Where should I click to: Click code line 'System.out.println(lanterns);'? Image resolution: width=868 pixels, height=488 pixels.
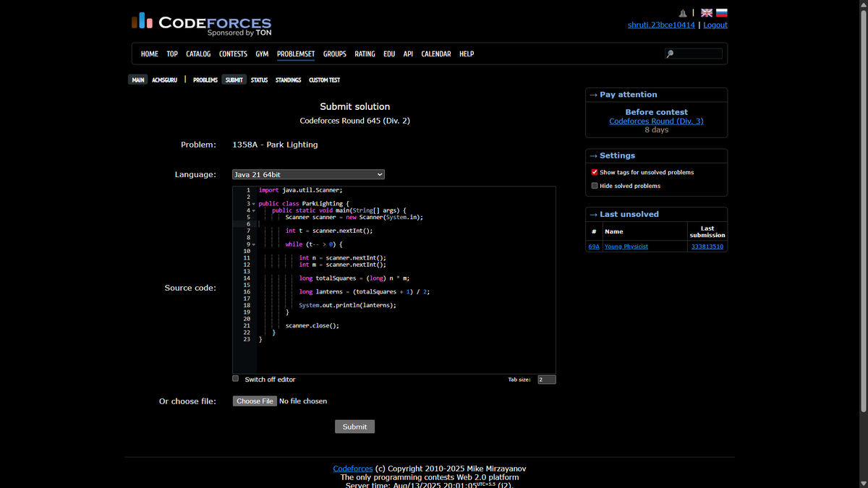(x=347, y=305)
